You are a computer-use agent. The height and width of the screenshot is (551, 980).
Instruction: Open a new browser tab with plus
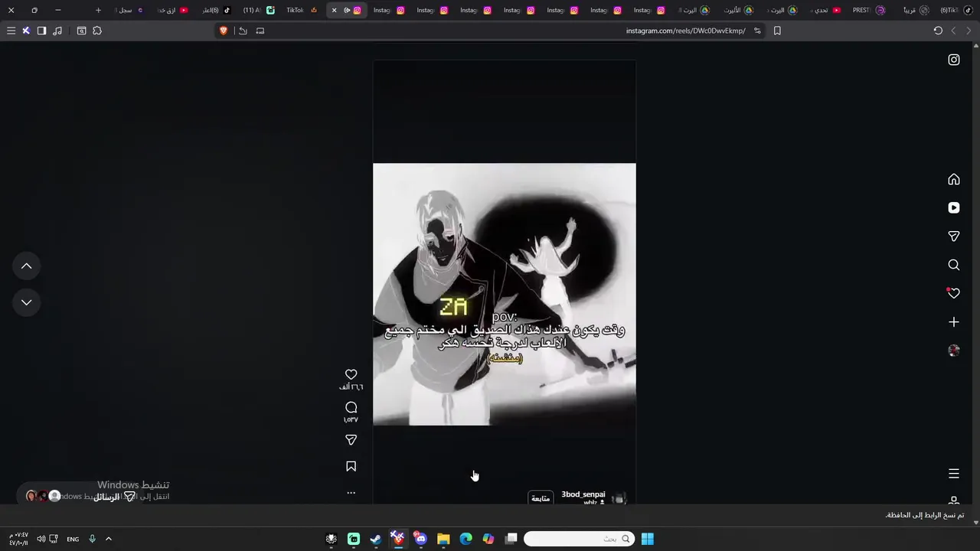(98, 10)
